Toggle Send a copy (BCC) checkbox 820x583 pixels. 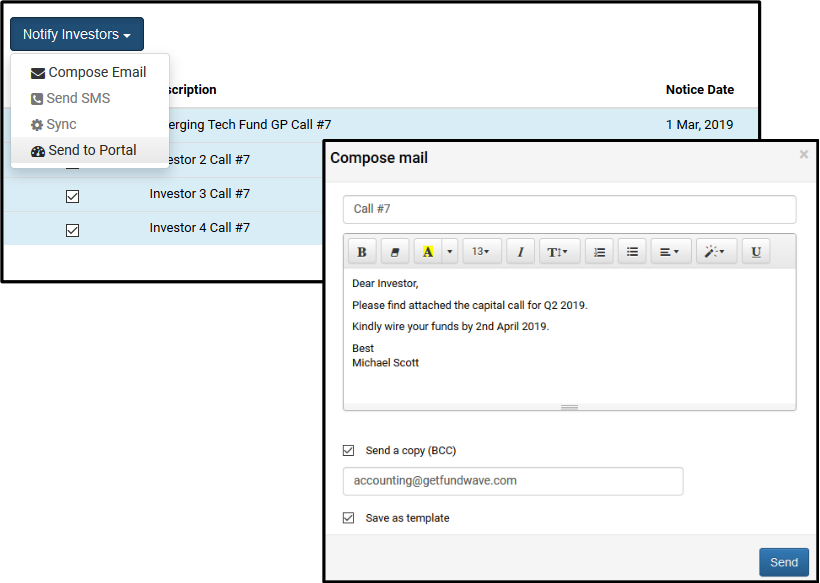tap(348, 450)
